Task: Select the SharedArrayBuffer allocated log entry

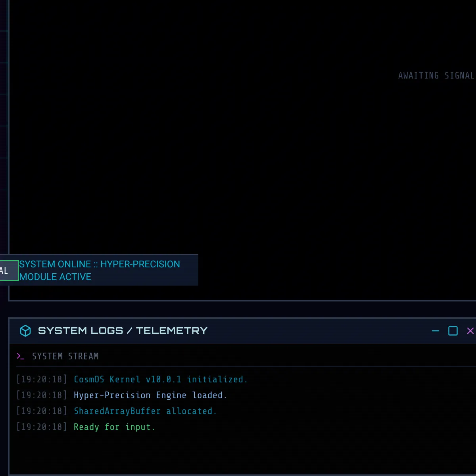Action: 145,411
